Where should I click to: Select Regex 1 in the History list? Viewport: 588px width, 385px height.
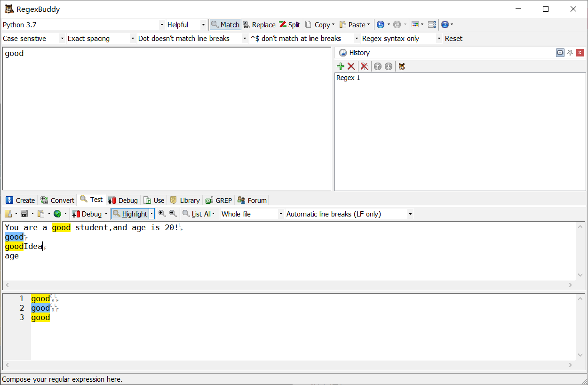coord(348,78)
